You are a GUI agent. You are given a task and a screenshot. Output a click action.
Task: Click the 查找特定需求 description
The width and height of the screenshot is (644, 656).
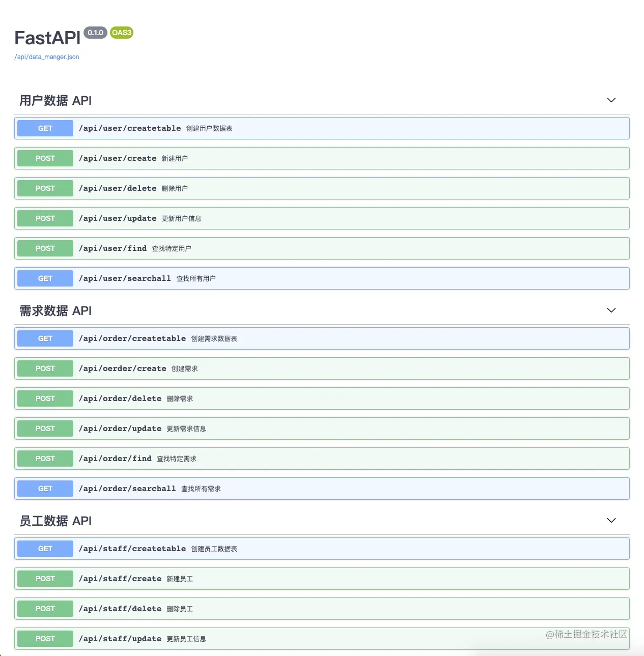[x=177, y=459]
